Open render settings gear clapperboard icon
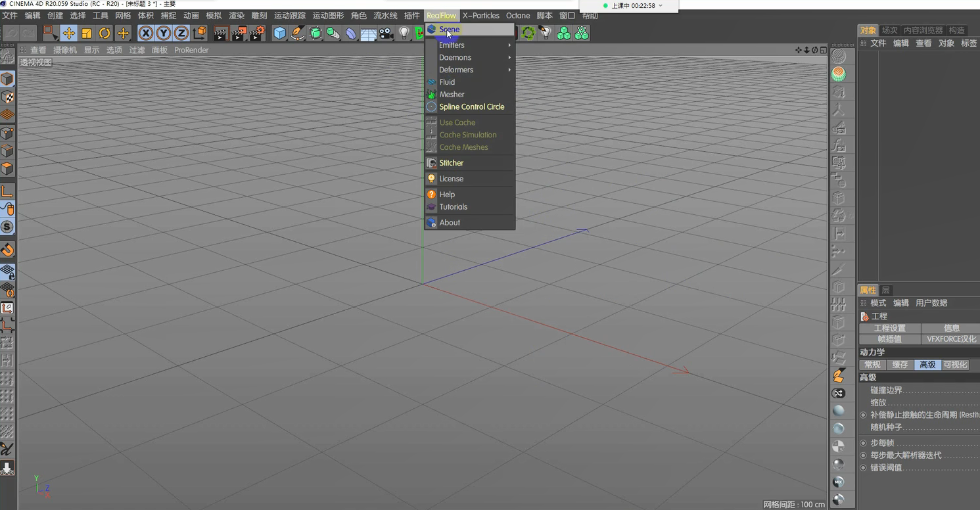Image resolution: width=980 pixels, height=510 pixels. click(x=257, y=33)
